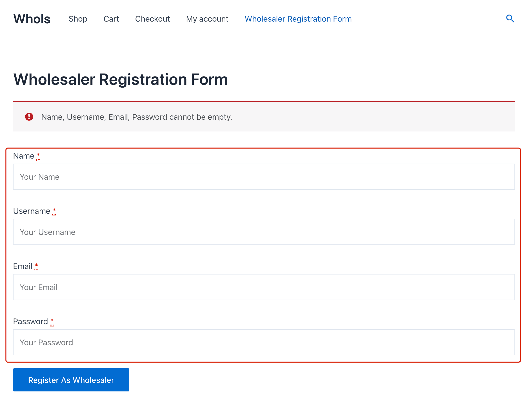Click the Wholesaler Registration Form page heading
The image size is (532, 409).
click(120, 80)
